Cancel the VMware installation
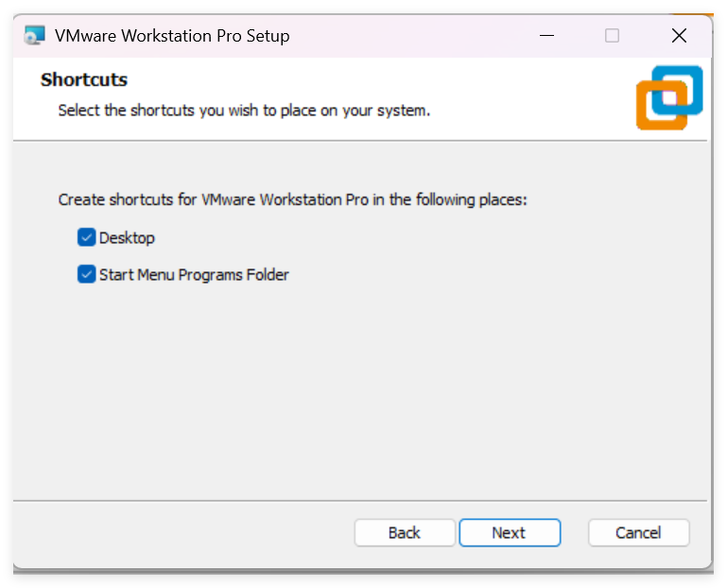Viewport: 727px width, 588px height. click(638, 532)
